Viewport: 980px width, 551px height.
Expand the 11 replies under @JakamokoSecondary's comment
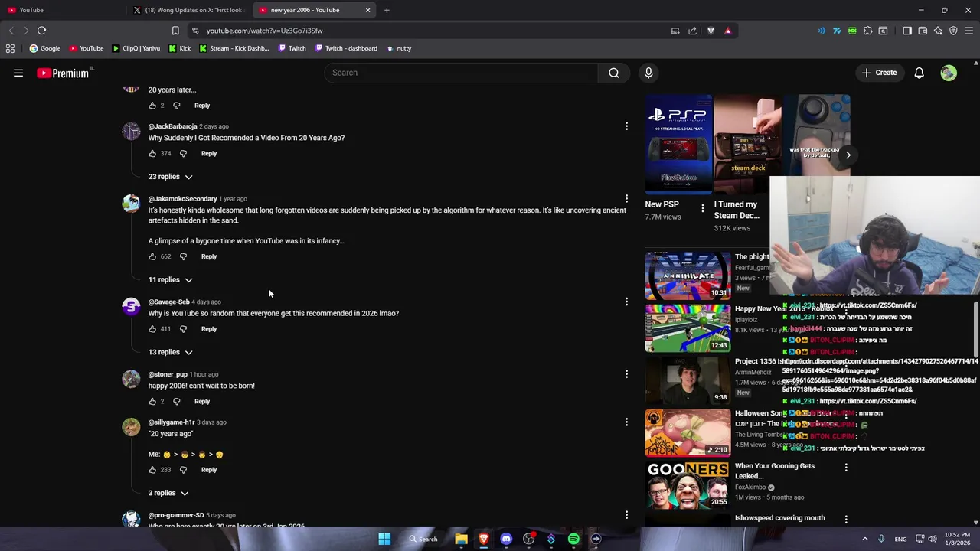pyautogui.click(x=170, y=279)
